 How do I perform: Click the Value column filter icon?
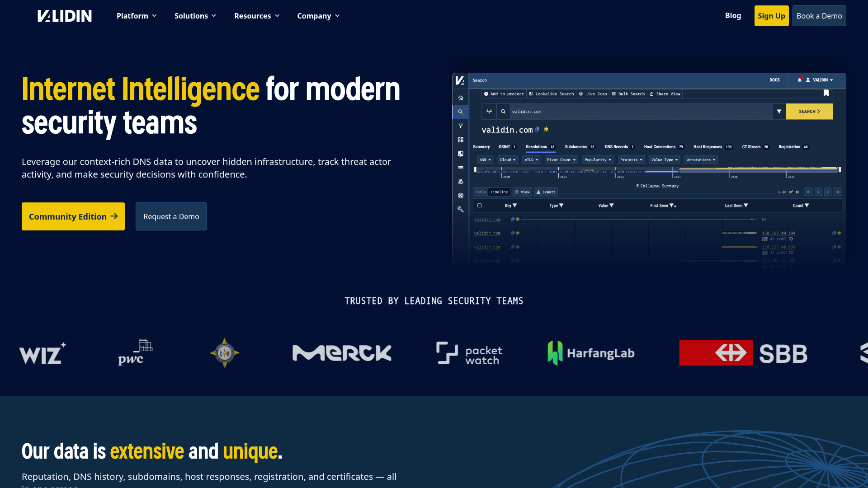click(611, 206)
